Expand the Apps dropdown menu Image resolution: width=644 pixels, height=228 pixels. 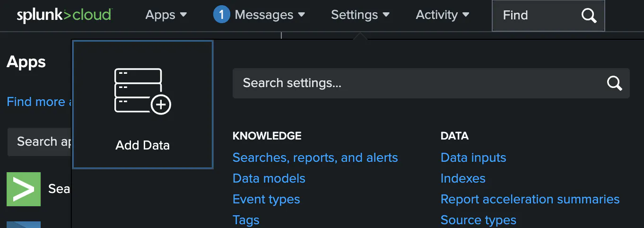(166, 15)
